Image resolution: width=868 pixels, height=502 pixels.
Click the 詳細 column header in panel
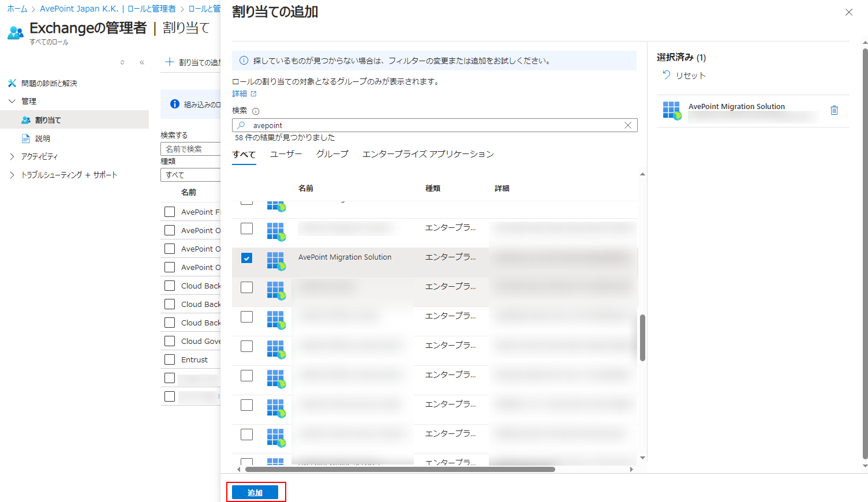[x=502, y=189]
